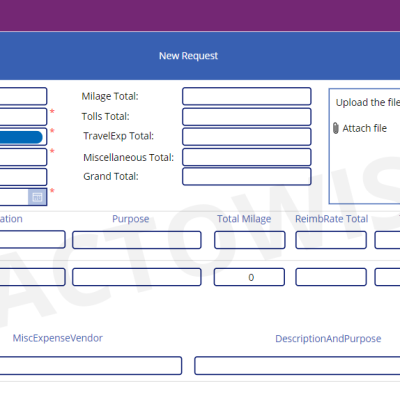Click the Miscellaneous Total input field
Screen dimensions: 400x400
[247, 157]
